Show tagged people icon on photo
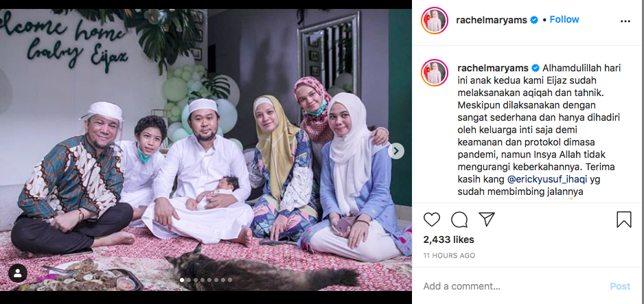The height and width of the screenshot is (304, 644). pos(18,273)
